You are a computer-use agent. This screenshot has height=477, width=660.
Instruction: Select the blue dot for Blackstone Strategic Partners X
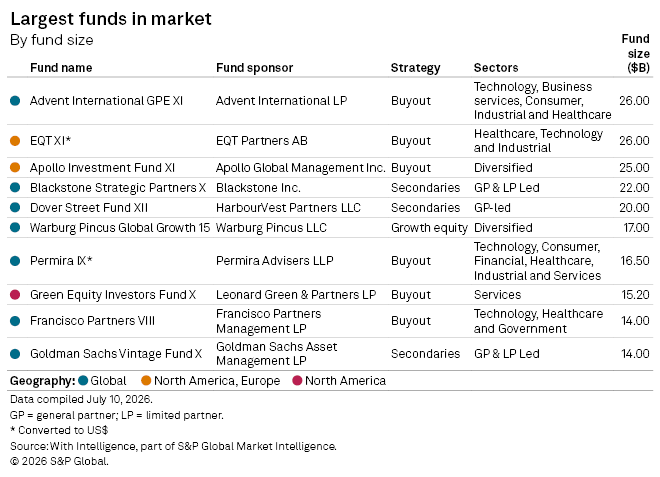(x=15, y=187)
